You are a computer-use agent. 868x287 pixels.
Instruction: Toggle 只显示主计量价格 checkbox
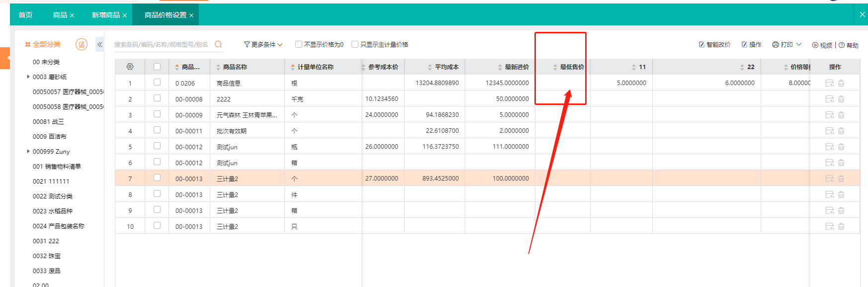[355, 44]
